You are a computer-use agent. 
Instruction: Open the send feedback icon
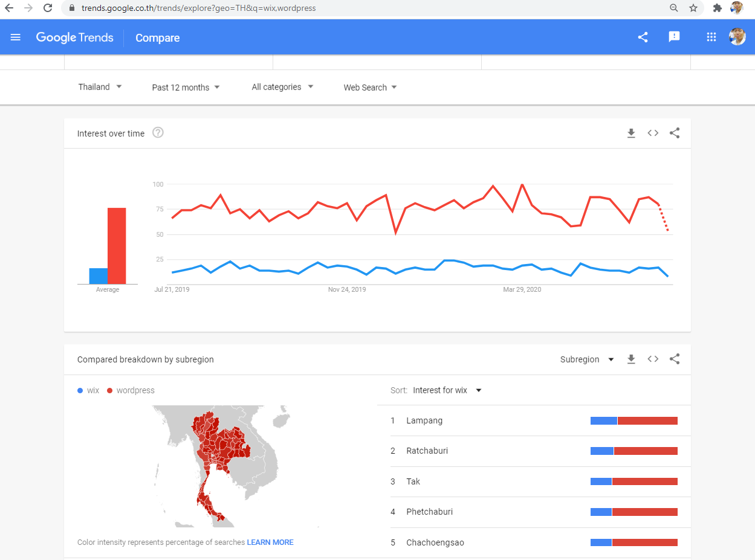(x=674, y=37)
